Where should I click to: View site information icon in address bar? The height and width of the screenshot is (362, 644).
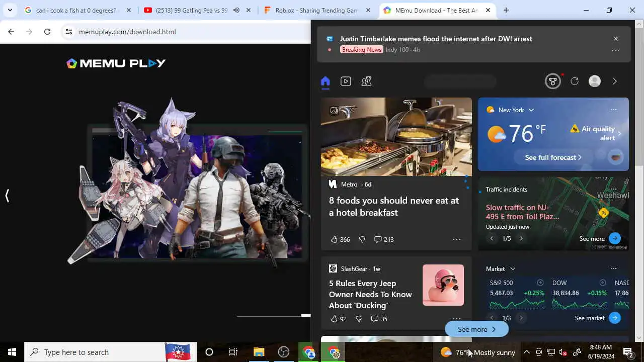[x=69, y=32]
